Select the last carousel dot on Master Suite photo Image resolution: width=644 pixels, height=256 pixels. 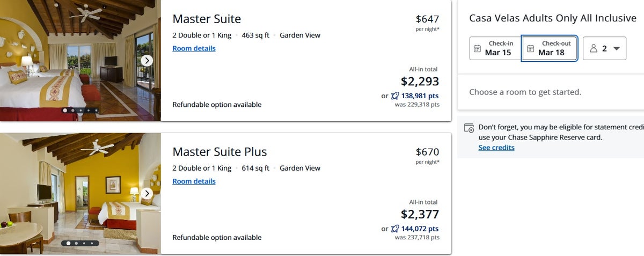[97, 111]
